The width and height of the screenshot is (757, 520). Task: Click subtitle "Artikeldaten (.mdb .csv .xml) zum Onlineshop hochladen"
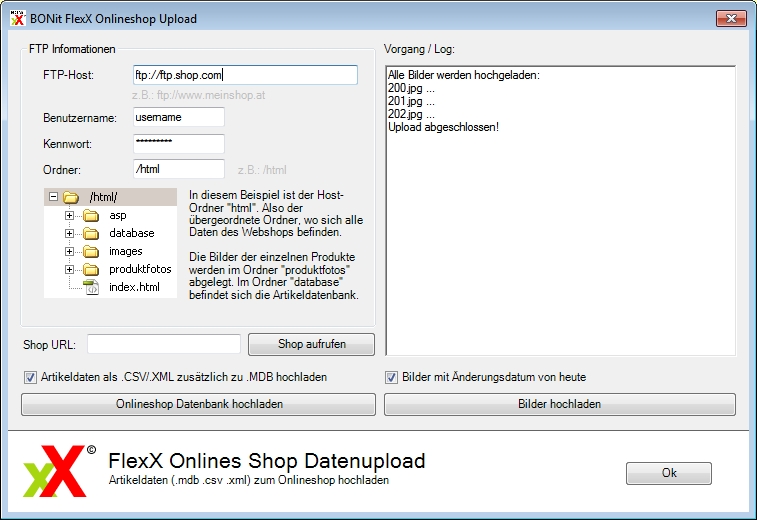[x=249, y=480]
